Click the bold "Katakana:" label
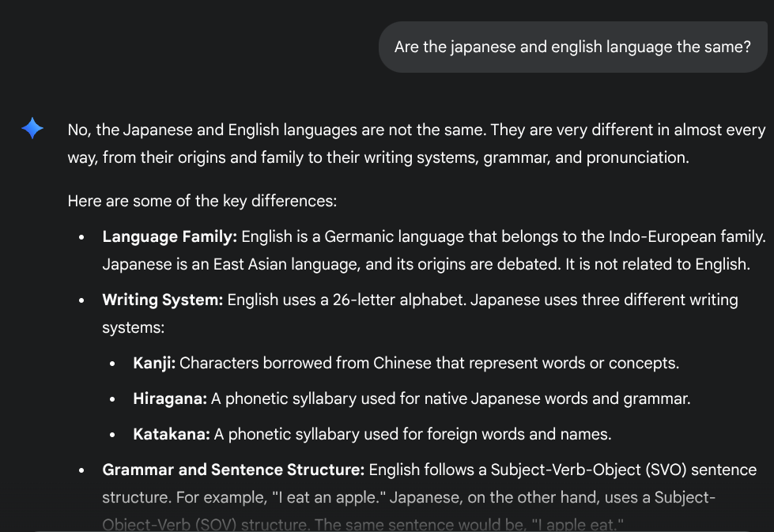Viewport: 774px width, 532px height. click(172, 434)
